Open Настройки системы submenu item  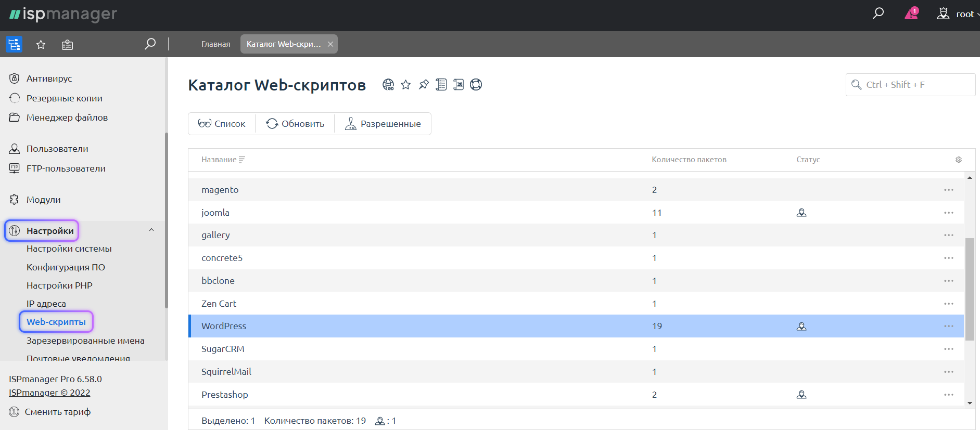pyautogui.click(x=69, y=249)
